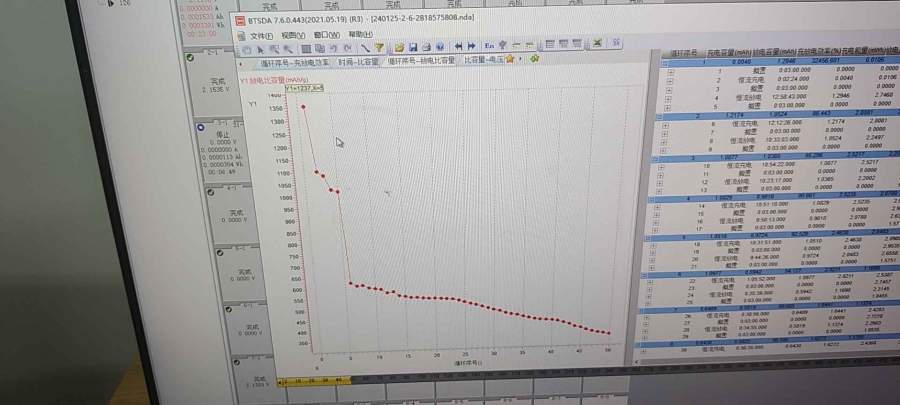Switch to the 时间-比容量 chart tab
Viewport: 900px width, 405px height.
point(358,61)
